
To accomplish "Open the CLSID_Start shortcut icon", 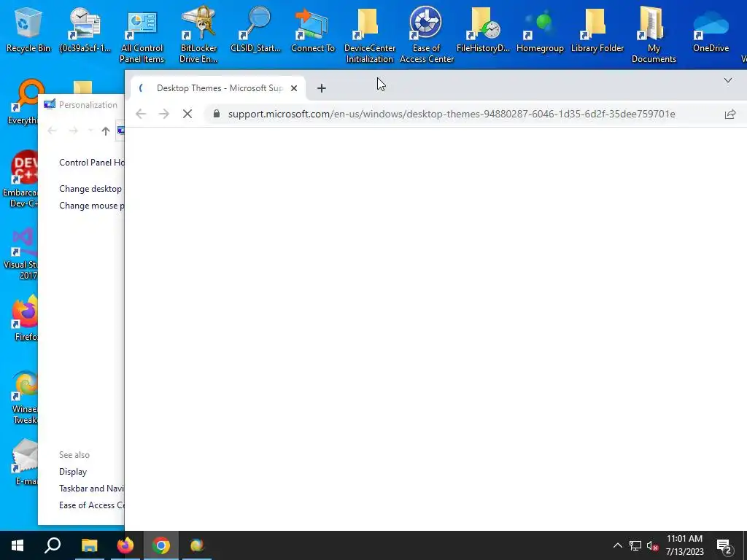I will tap(255, 28).
